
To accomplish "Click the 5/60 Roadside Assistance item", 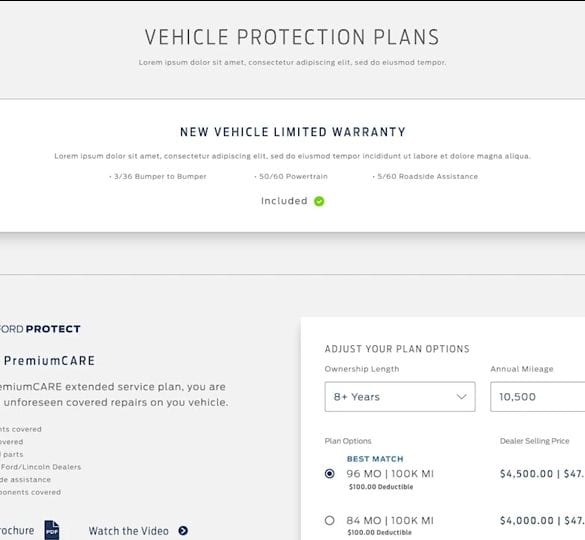I will (425, 177).
